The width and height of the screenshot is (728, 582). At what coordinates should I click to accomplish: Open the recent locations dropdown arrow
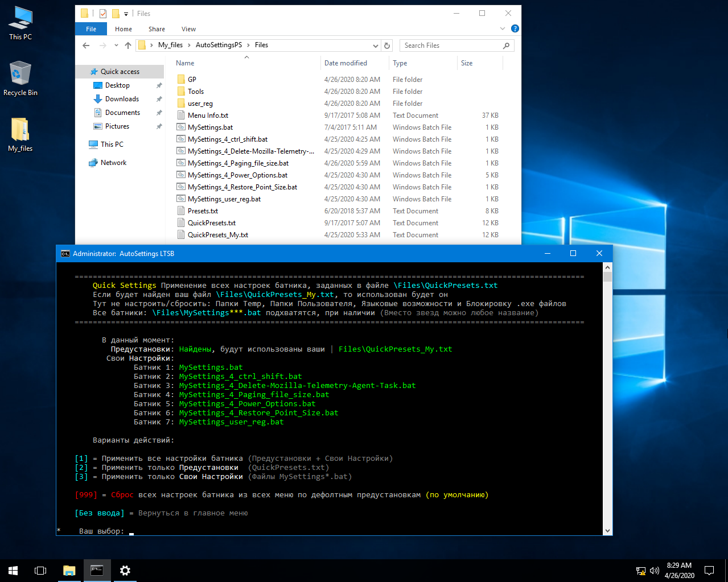pos(116,46)
